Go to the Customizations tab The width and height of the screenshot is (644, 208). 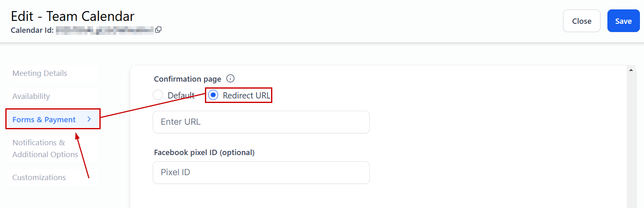(x=39, y=178)
